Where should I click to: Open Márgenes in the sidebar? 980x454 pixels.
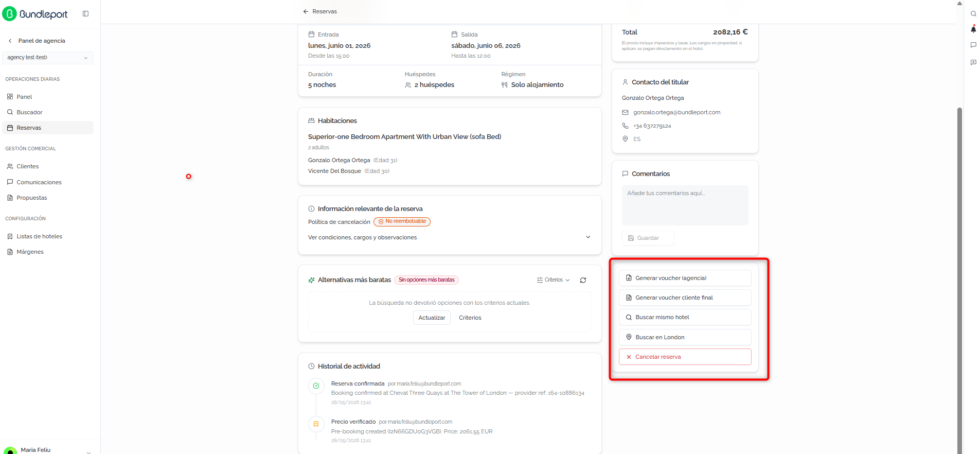coord(48,252)
